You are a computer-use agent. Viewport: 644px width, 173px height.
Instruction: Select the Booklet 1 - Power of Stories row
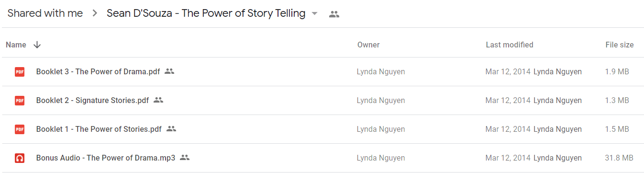tap(322, 129)
